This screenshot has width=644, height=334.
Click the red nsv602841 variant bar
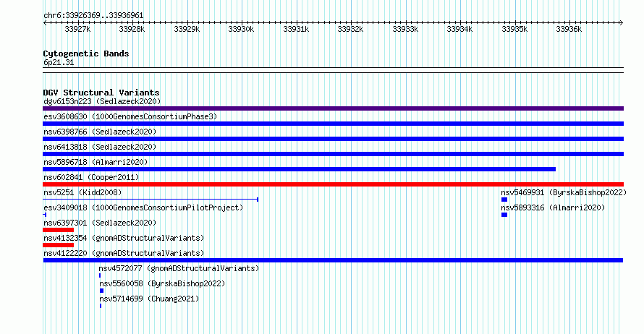pyautogui.click(x=333, y=184)
